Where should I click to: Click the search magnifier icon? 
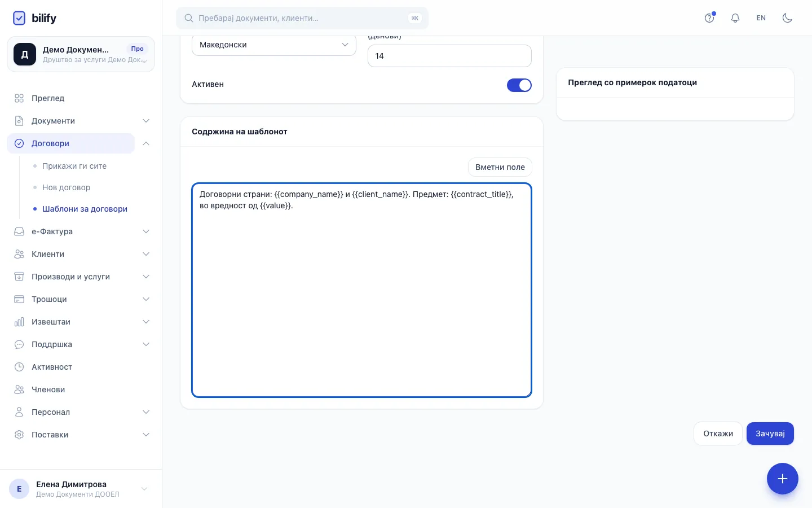189,18
